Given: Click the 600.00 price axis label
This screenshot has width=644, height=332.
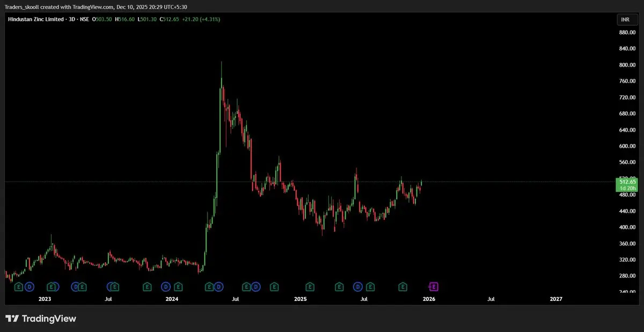Looking at the screenshot, I should pos(627,146).
